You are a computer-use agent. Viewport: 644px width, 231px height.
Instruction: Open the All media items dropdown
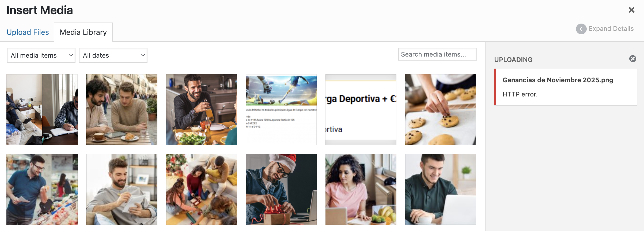[41, 55]
